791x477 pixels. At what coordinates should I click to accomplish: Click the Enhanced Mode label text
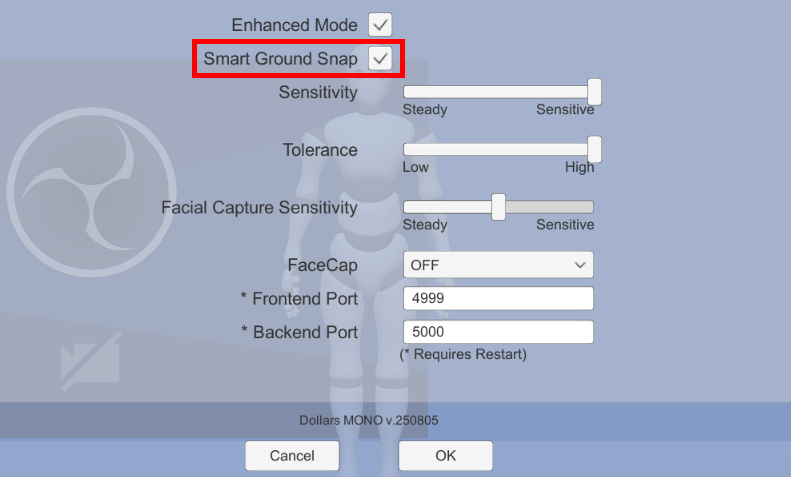pos(294,24)
